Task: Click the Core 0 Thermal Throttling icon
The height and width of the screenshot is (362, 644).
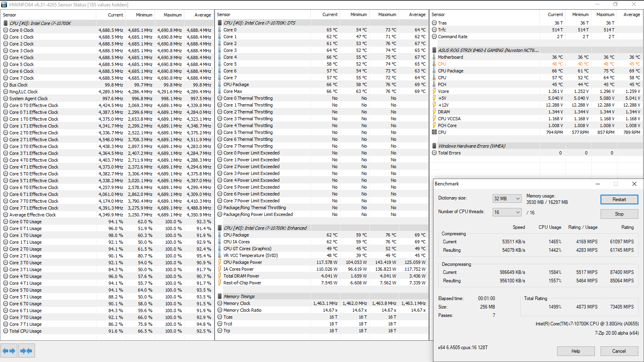Action: (x=220, y=98)
